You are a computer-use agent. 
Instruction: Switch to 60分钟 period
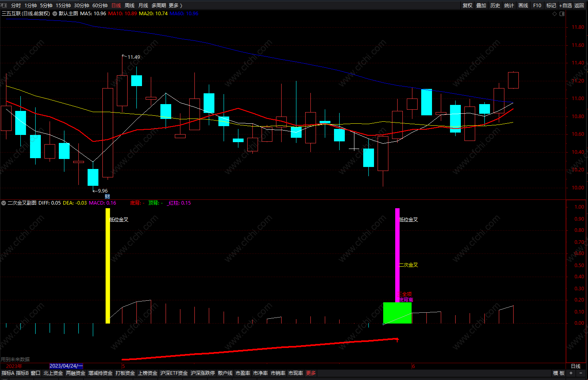click(x=100, y=6)
